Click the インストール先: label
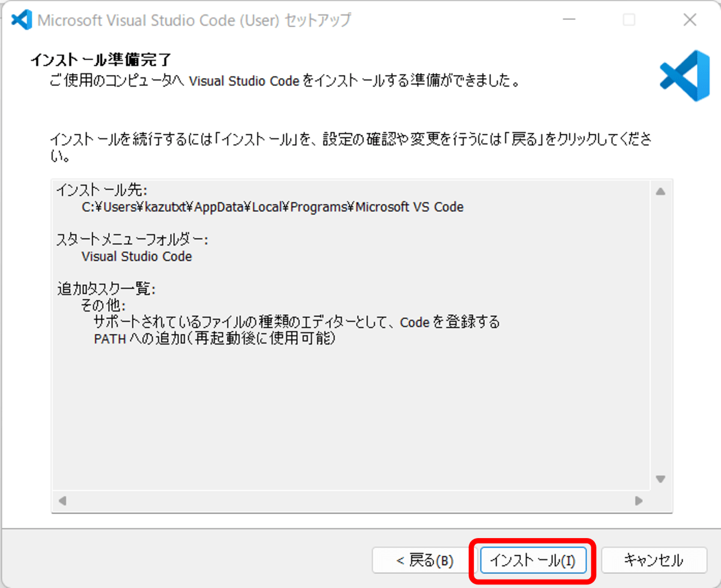This screenshot has width=721, height=588. coord(102,190)
